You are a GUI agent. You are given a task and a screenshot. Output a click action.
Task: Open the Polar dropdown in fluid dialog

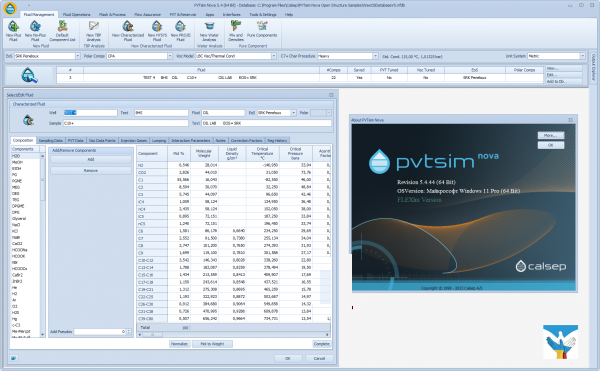pos(328,113)
